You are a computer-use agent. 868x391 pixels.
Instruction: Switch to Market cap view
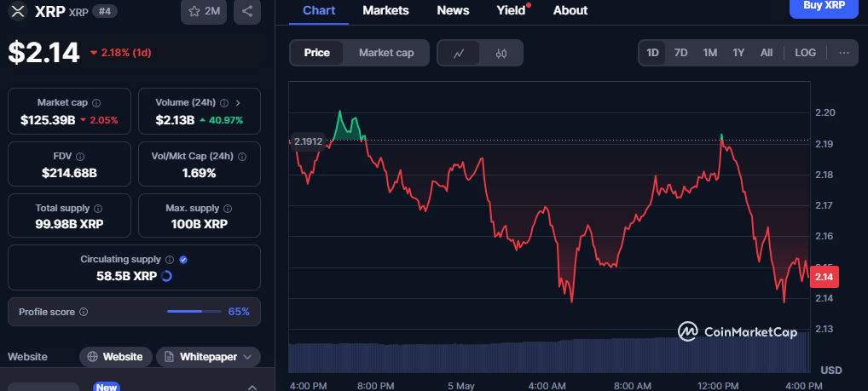coord(386,53)
